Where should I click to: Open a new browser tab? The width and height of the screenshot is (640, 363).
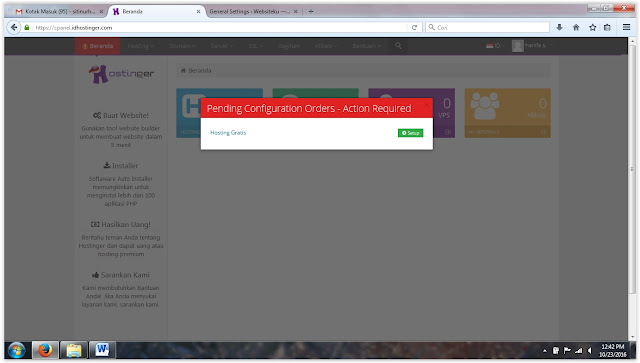pos(311,11)
